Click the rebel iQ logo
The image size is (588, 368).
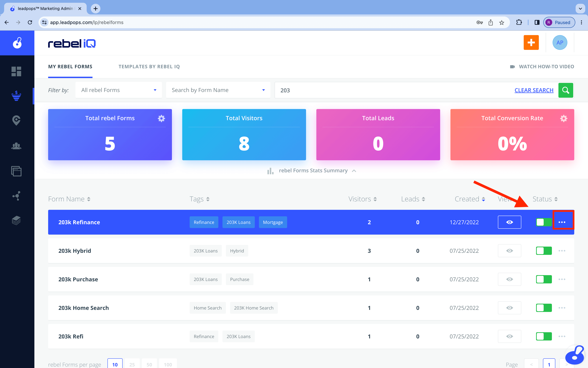coord(72,43)
